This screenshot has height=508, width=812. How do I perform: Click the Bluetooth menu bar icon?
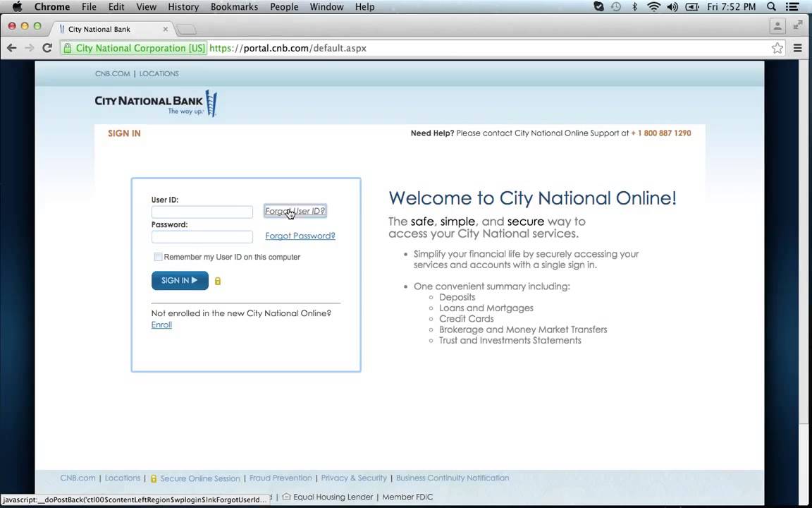pyautogui.click(x=635, y=7)
